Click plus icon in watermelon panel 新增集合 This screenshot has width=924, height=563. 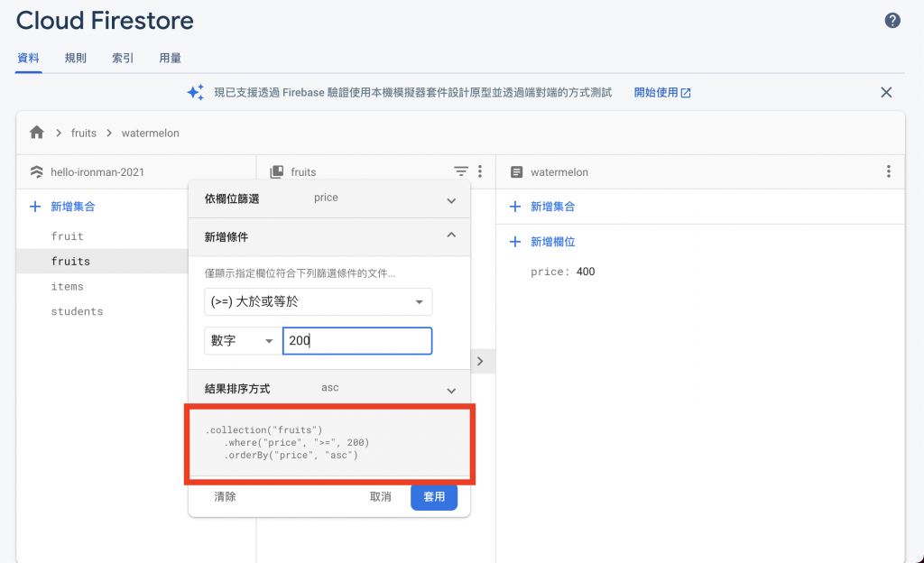pos(515,207)
